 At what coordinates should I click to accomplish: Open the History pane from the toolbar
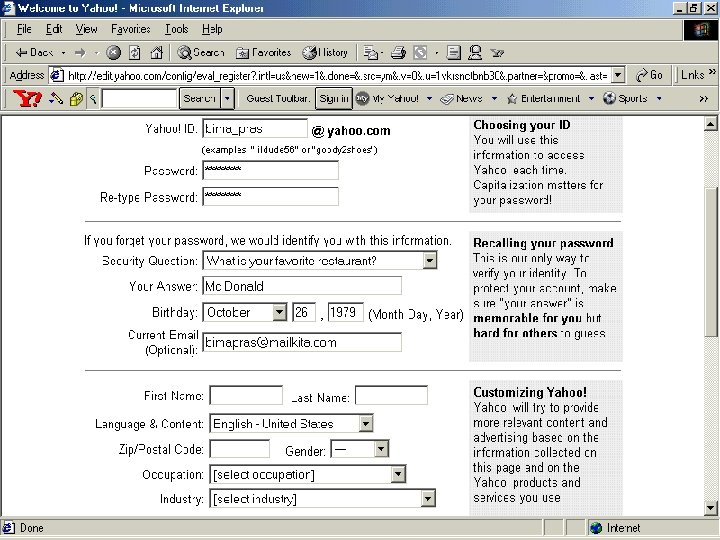[325, 53]
